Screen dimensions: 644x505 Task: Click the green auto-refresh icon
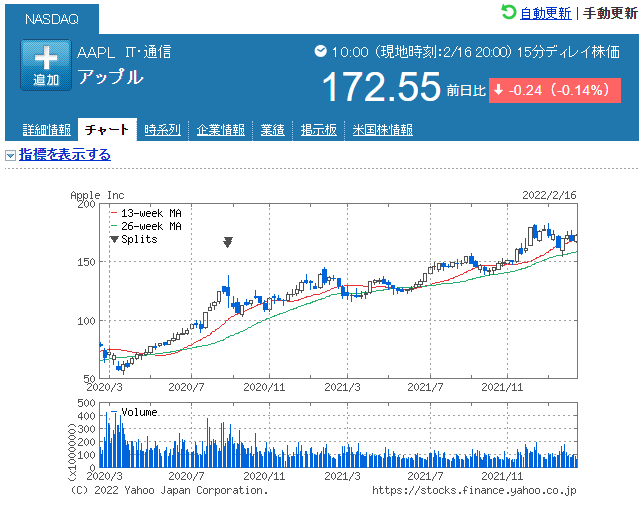508,12
